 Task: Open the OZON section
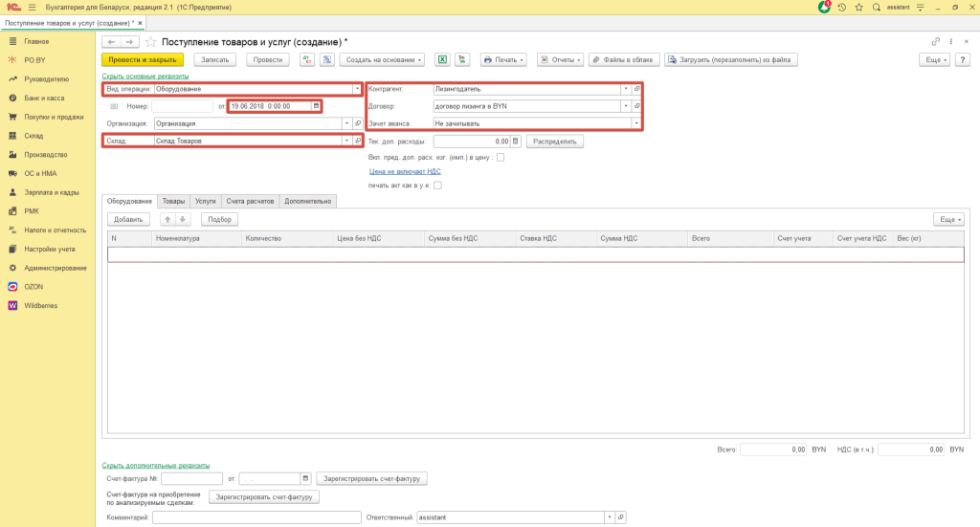(33, 287)
